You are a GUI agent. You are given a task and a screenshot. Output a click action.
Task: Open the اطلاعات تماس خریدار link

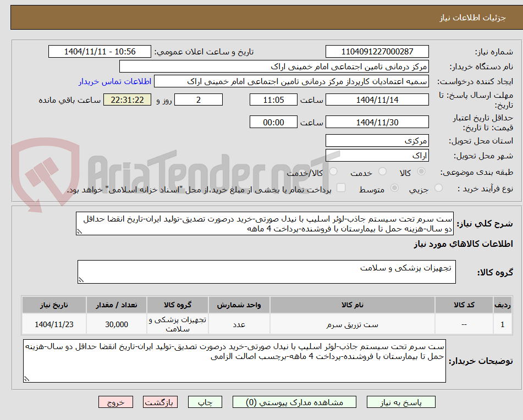point(115,82)
